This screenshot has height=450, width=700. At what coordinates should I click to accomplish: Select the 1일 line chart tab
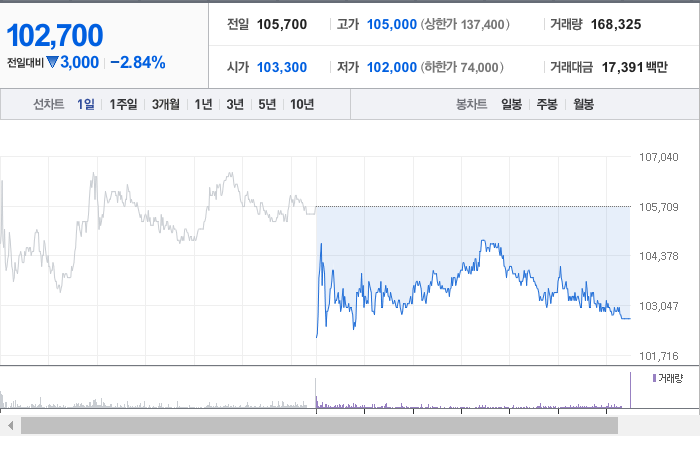[86, 104]
